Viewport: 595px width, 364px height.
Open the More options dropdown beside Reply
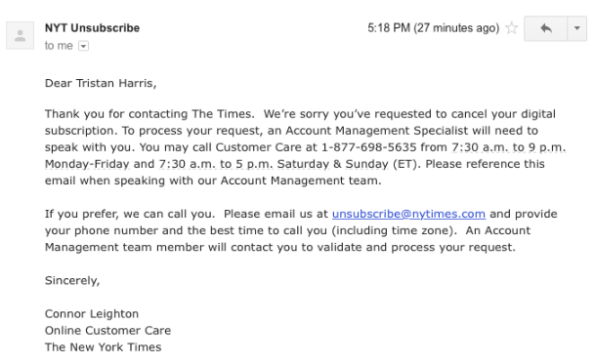coord(577,28)
